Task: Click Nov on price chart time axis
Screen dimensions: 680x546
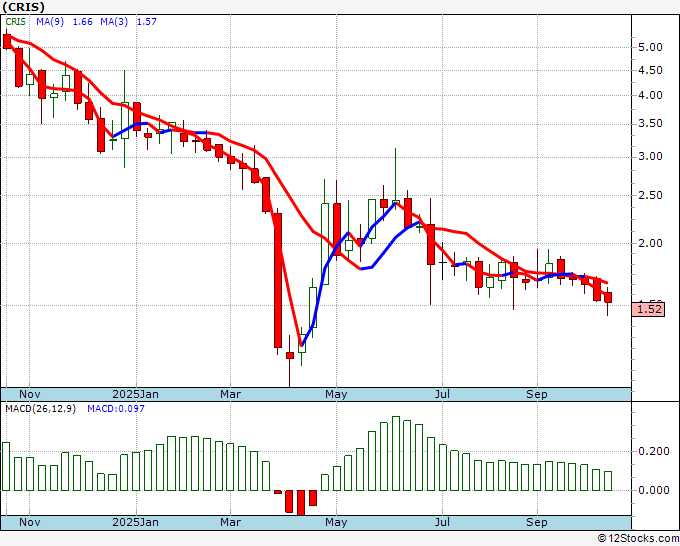Action: tap(29, 394)
